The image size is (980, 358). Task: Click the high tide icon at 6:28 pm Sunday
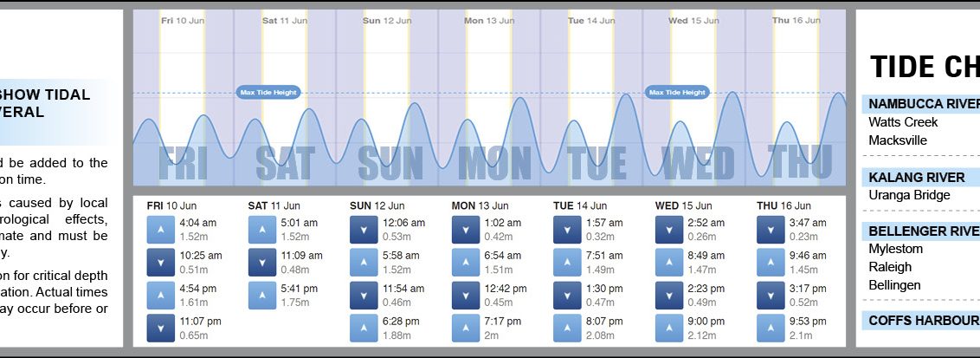click(x=363, y=329)
